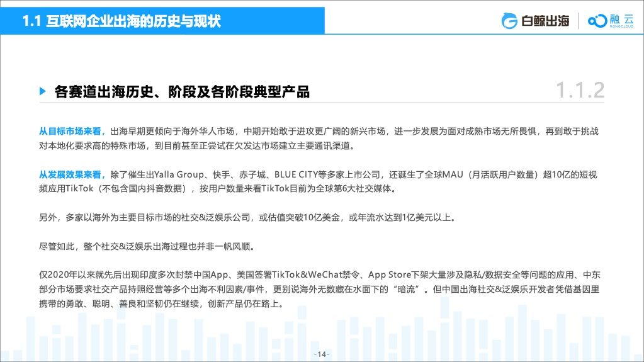Click the page number -14-

tap(322, 354)
